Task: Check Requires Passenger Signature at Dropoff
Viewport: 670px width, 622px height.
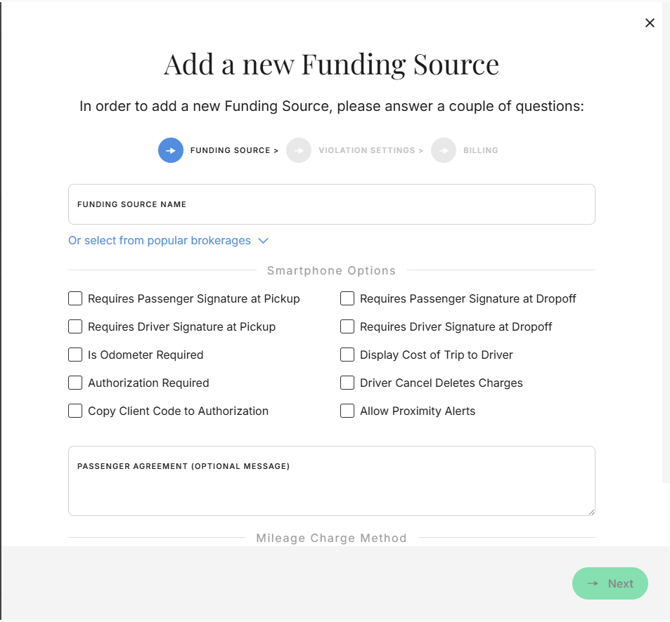Action: point(347,298)
